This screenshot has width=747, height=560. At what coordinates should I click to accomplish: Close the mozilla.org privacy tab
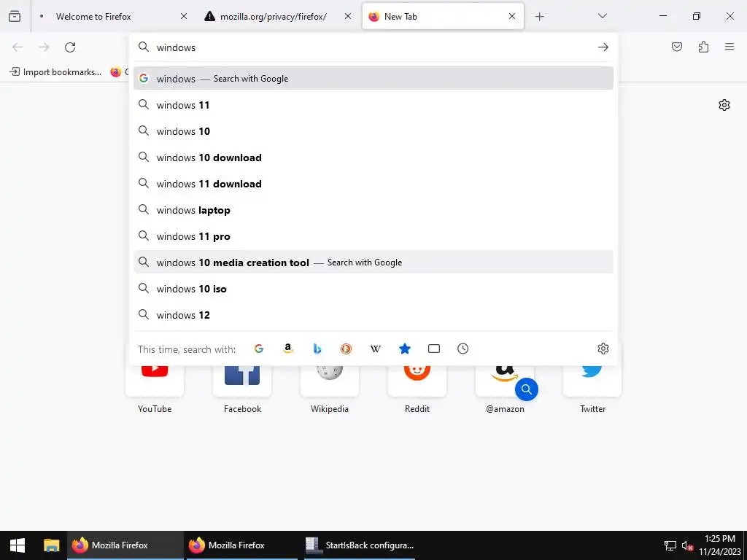click(348, 16)
